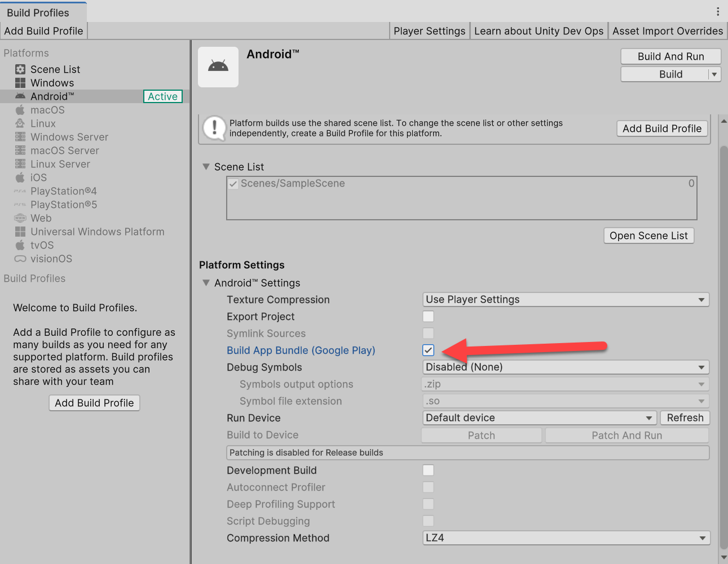The height and width of the screenshot is (564, 728).
Task: Click the scrollbar up arrow
Action: coord(723,121)
